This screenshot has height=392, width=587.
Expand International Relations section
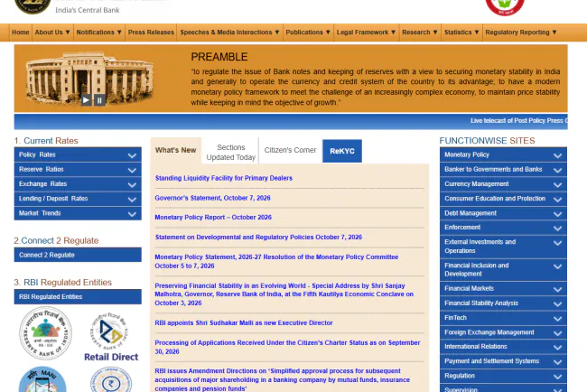503,346
